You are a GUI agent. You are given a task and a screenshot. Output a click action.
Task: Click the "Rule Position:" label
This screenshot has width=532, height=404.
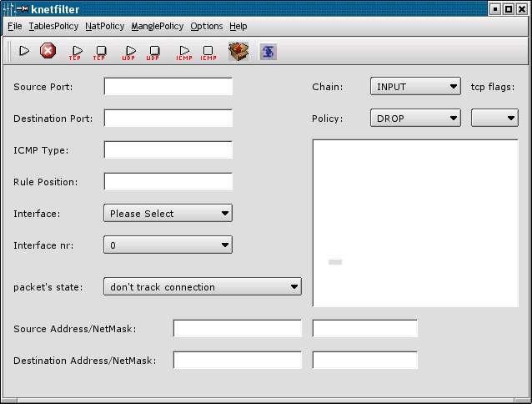[46, 182]
